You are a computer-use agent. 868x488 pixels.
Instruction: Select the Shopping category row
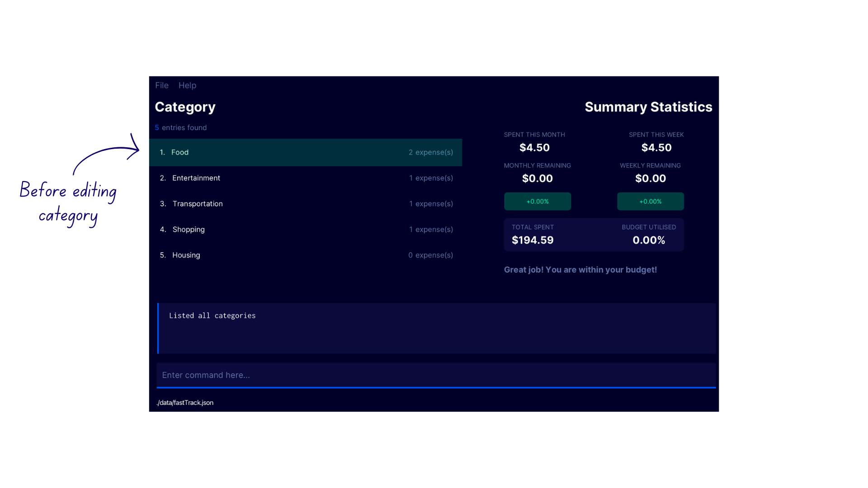(x=306, y=230)
